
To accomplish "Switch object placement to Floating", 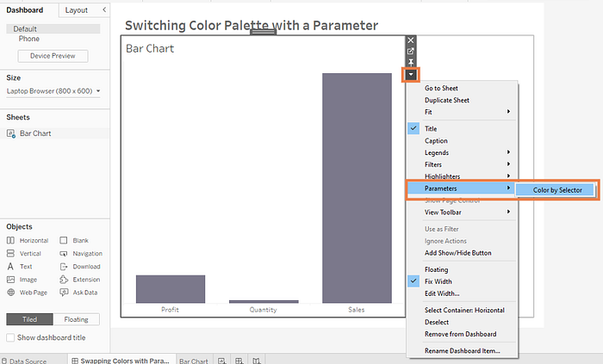I will [x=76, y=319].
